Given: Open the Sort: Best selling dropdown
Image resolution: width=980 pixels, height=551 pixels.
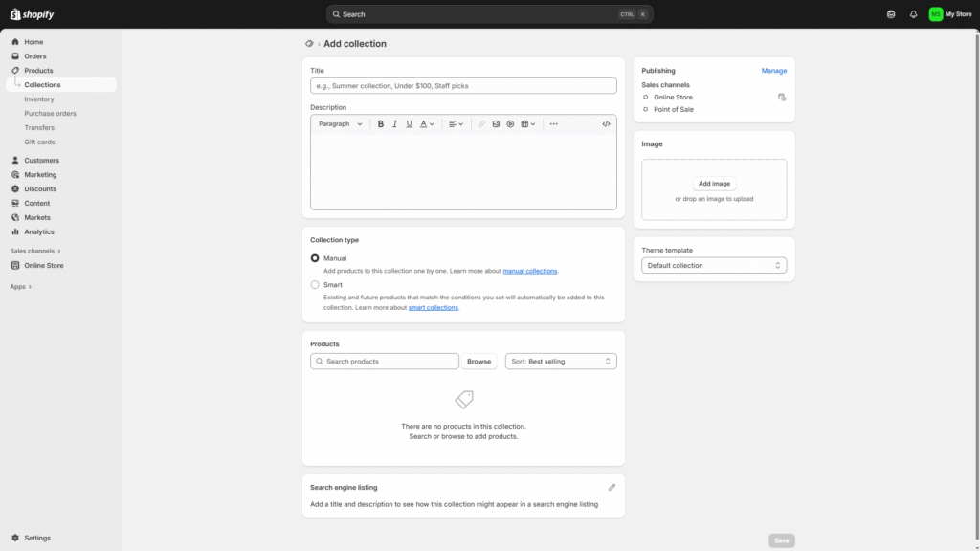Looking at the screenshot, I should pyautogui.click(x=561, y=362).
